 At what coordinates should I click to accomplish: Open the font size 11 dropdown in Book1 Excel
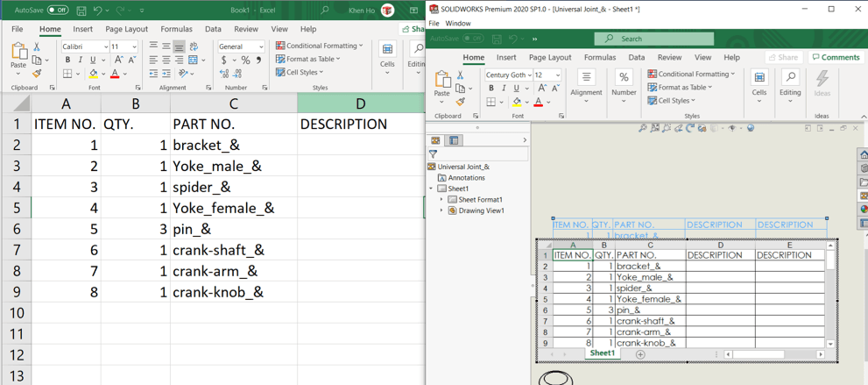click(x=134, y=46)
